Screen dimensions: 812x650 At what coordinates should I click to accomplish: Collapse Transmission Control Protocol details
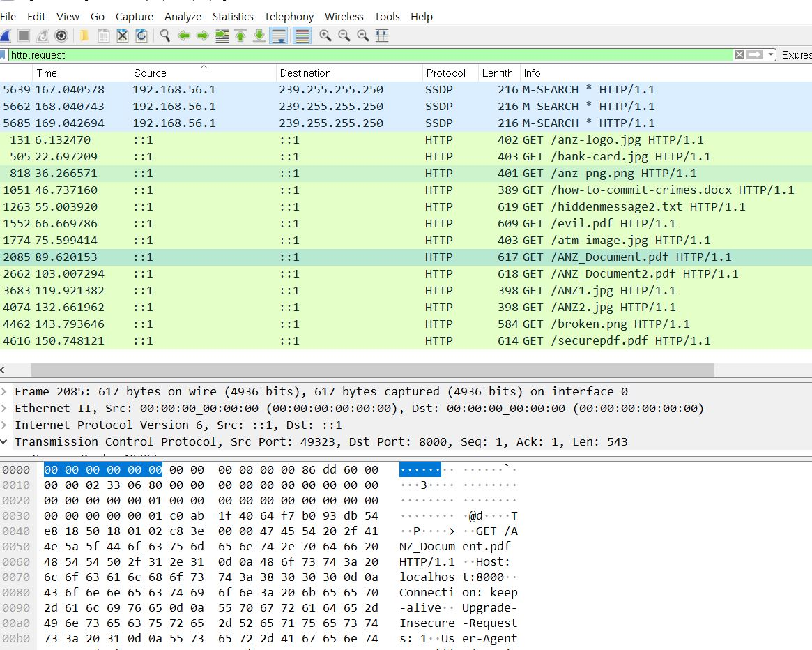4,441
